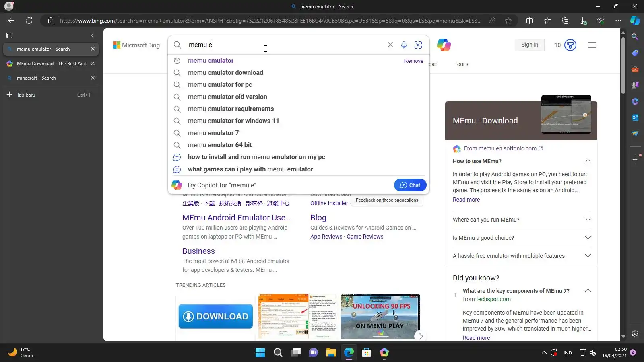
Task: Close the 'minecraft - Search' tab
Action: (93, 78)
